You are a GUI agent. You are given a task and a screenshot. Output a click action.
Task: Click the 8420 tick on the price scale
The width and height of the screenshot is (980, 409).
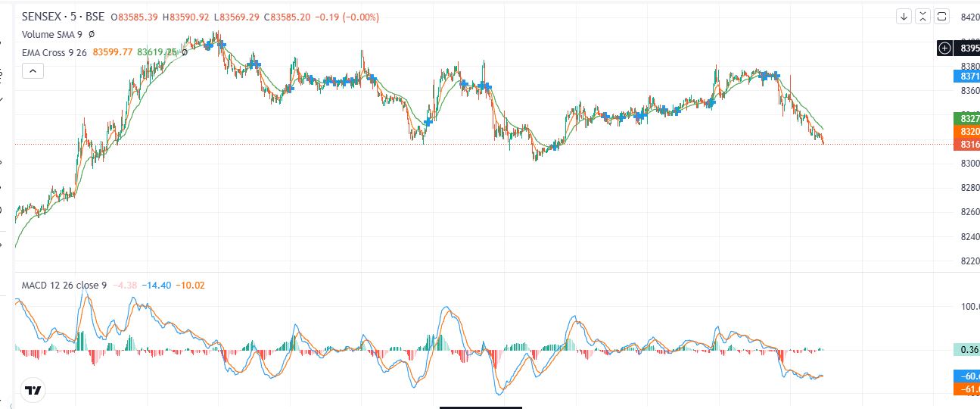coord(969,17)
